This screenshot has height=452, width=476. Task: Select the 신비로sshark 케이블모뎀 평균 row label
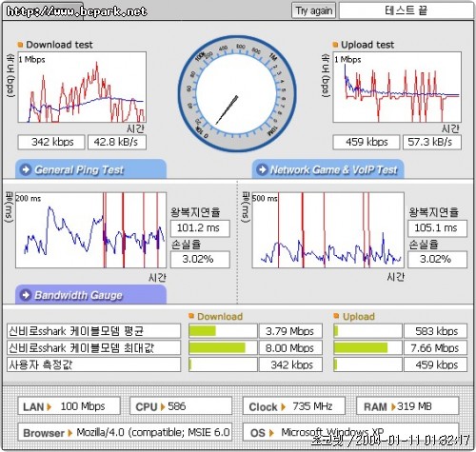[x=94, y=331]
